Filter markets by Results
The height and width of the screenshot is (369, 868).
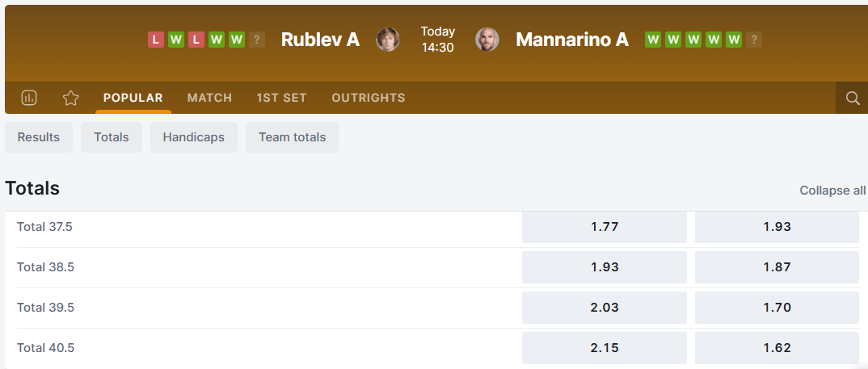click(x=39, y=137)
